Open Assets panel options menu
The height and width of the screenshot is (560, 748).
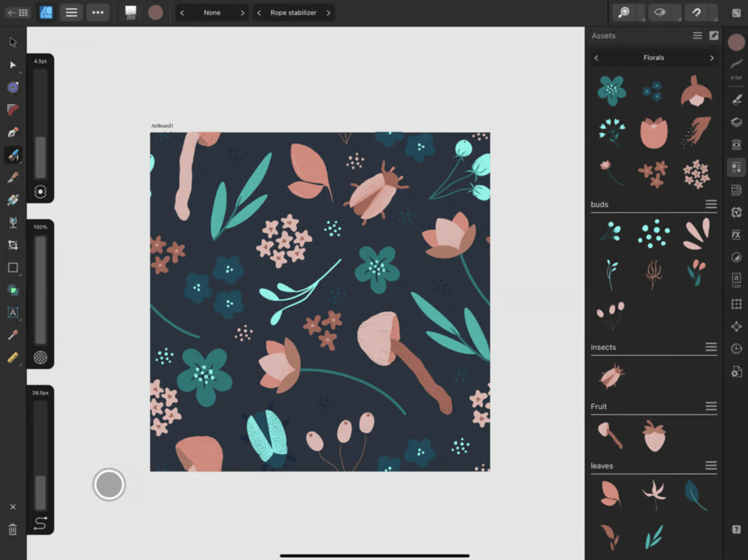[697, 36]
